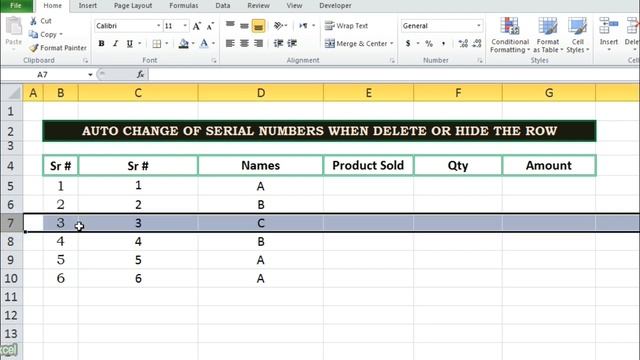Click the Insert cells icon
The height and width of the screenshot is (360, 640).
coord(609,26)
